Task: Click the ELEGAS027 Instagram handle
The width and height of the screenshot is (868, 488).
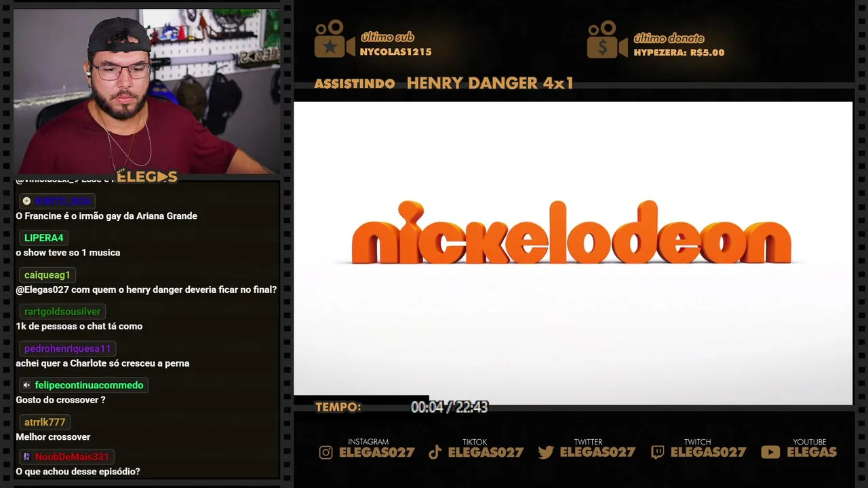Action: pos(377,452)
